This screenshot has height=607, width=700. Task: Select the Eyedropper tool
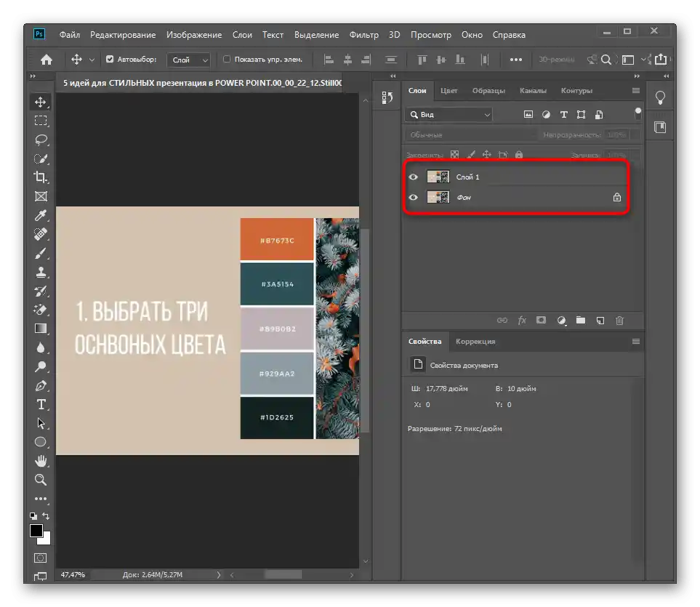(x=41, y=216)
